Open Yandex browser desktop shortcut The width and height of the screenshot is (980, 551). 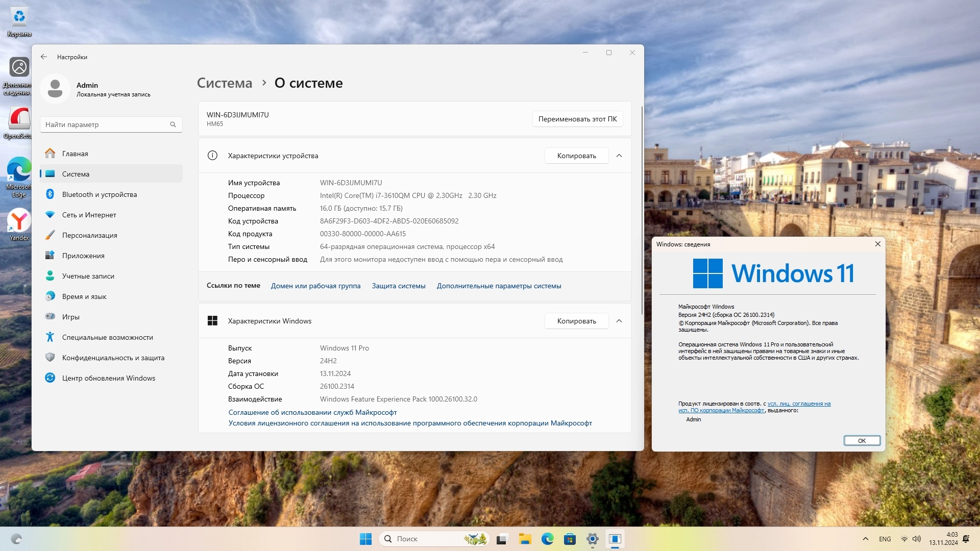click(x=19, y=224)
